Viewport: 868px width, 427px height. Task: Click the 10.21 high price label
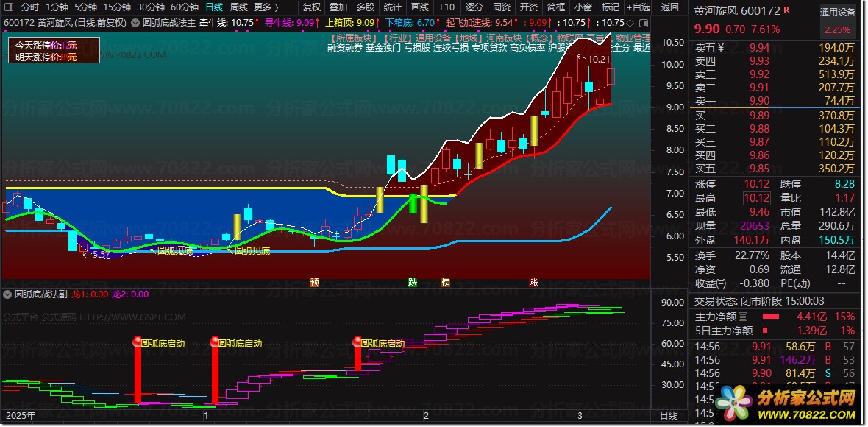pos(599,59)
